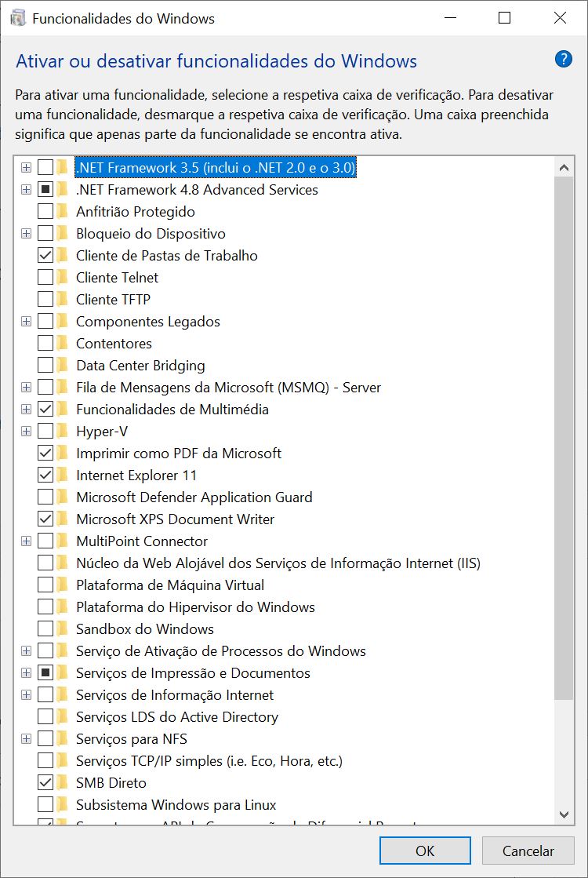
Task: Select Serviços LDS do Active Directory label
Action: click(x=177, y=716)
